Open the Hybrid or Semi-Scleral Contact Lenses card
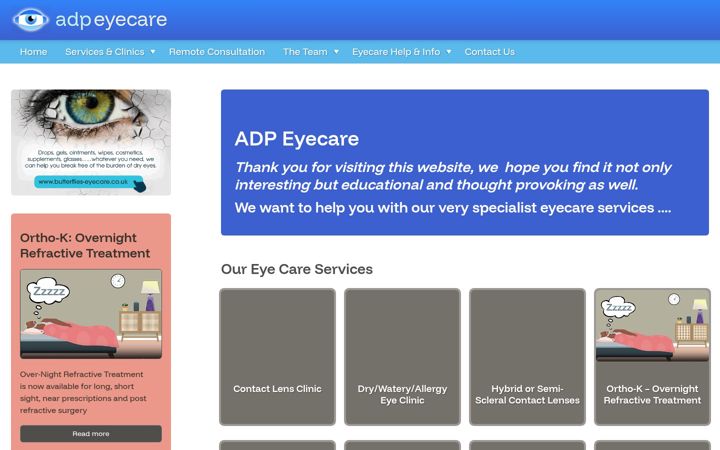This screenshot has height=450, width=720. pyautogui.click(x=527, y=357)
